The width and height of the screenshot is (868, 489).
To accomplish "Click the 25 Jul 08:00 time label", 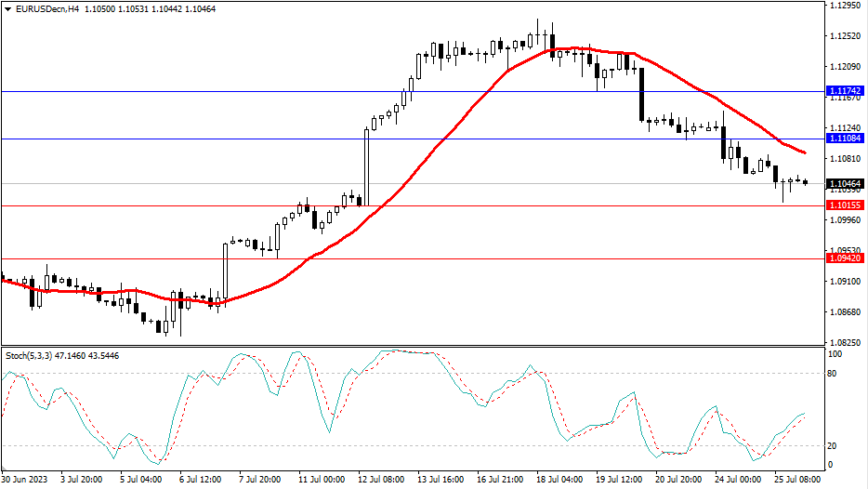I will click(x=796, y=479).
